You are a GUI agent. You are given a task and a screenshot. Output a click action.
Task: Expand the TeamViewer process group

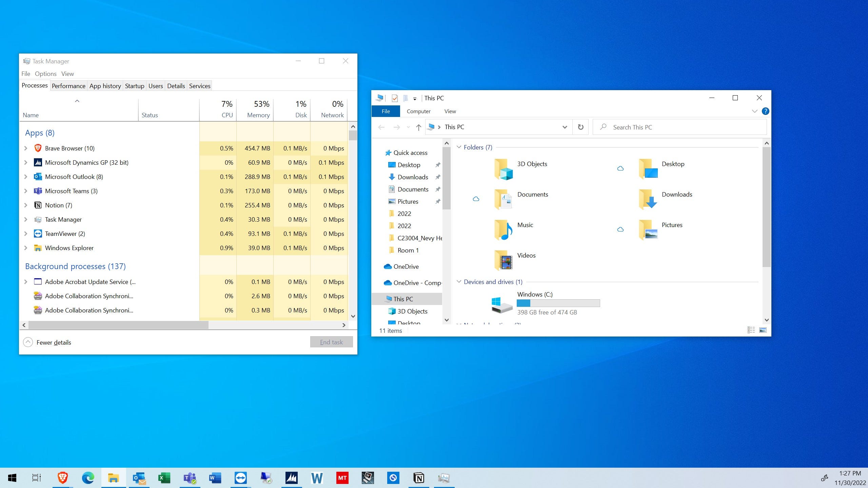coord(26,233)
